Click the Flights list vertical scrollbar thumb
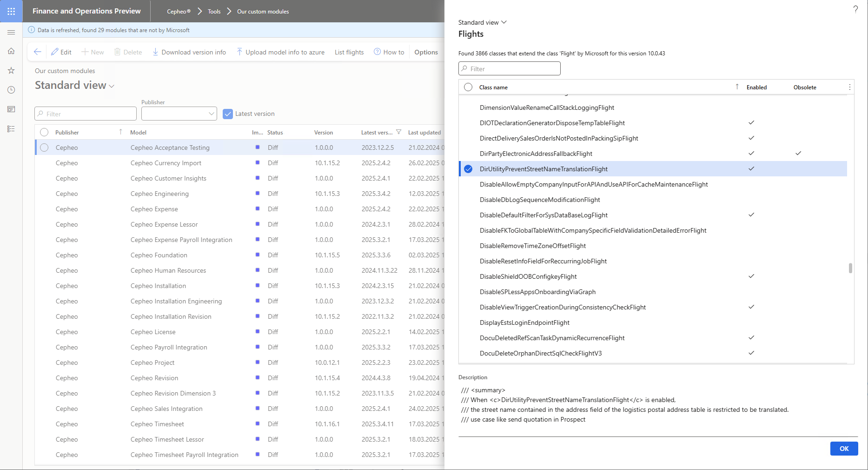Image resolution: width=868 pixels, height=470 pixels. pyautogui.click(x=850, y=268)
